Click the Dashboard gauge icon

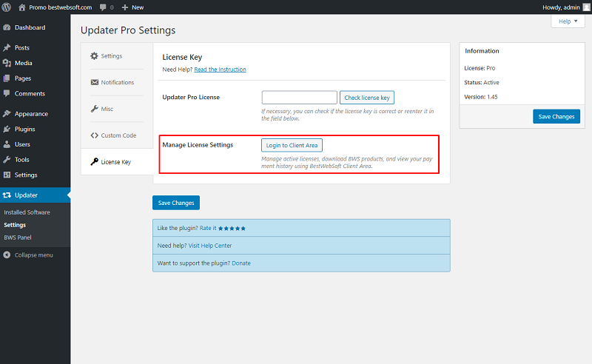click(x=7, y=27)
